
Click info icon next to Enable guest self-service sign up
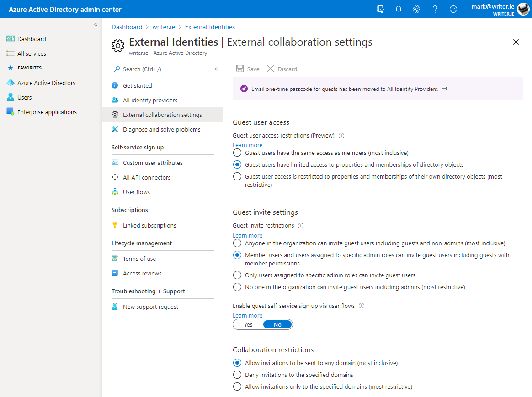(x=362, y=306)
